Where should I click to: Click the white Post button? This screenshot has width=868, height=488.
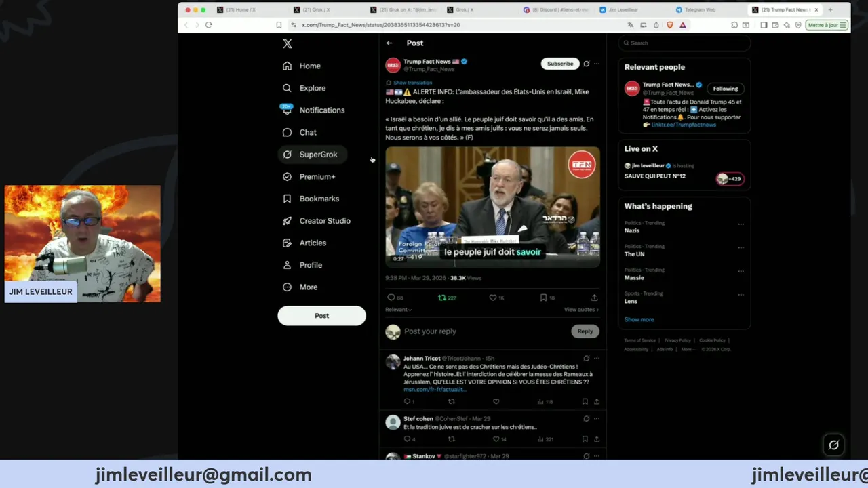pos(321,316)
